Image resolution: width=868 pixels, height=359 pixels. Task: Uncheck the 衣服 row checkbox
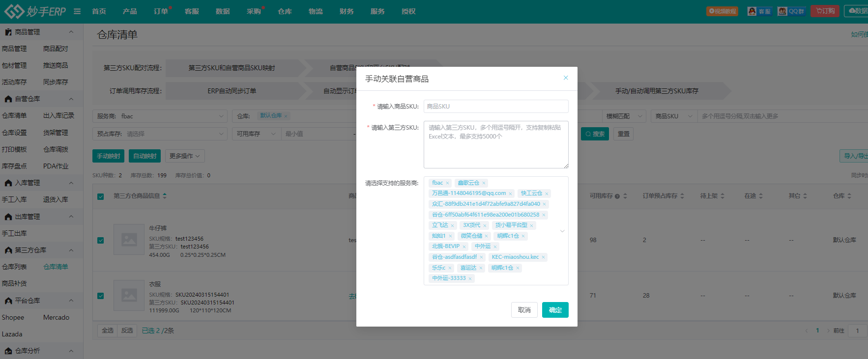[x=101, y=296]
